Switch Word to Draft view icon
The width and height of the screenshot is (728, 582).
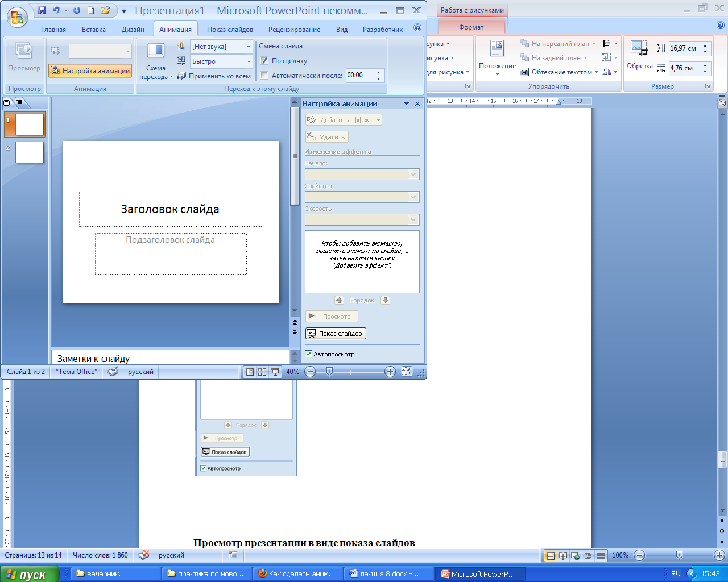tap(601, 556)
